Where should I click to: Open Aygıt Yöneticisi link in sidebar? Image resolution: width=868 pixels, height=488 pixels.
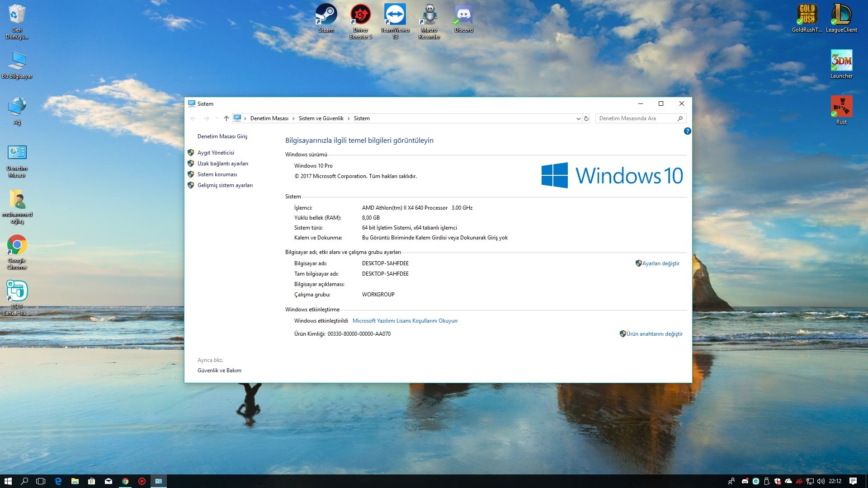pos(216,153)
